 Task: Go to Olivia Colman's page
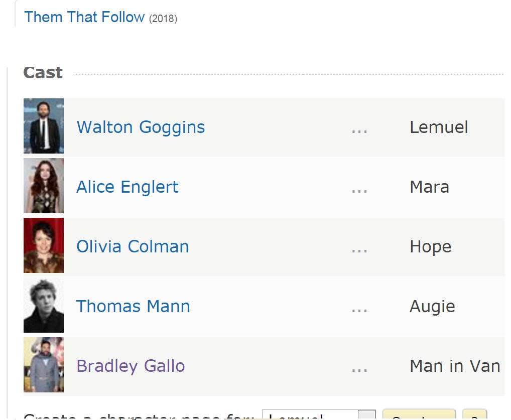tap(133, 247)
